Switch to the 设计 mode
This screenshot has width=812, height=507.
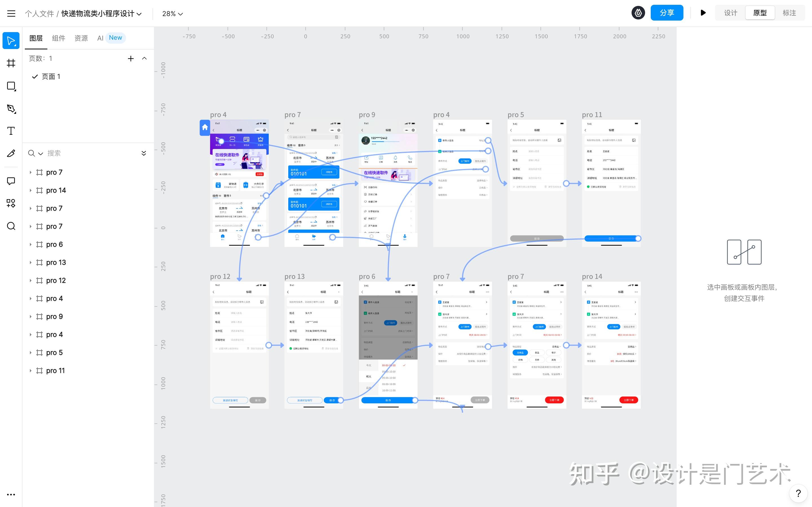731,13
